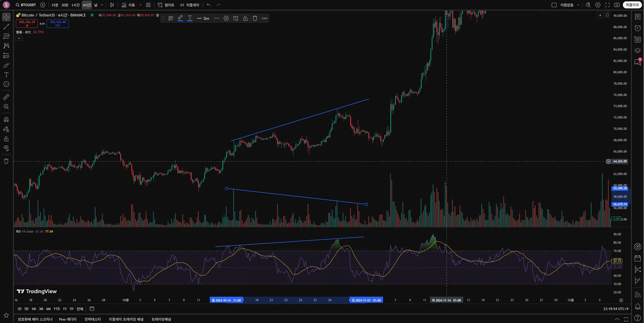The width and height of the screenshot is (644, 323).
Task: Activate the ruler measure tool
Action: click(6, 97)
